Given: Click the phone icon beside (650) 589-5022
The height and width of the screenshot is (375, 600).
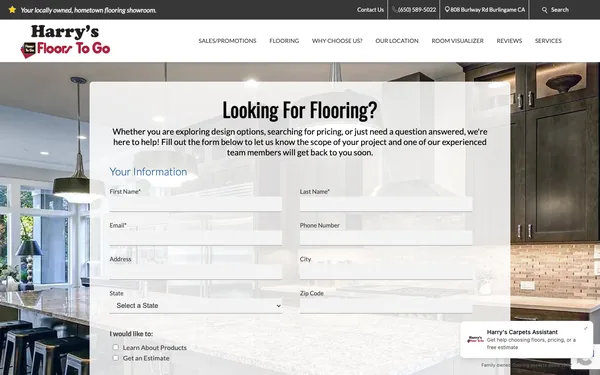Looking at the screenshot, I should (x=394, y=10).
